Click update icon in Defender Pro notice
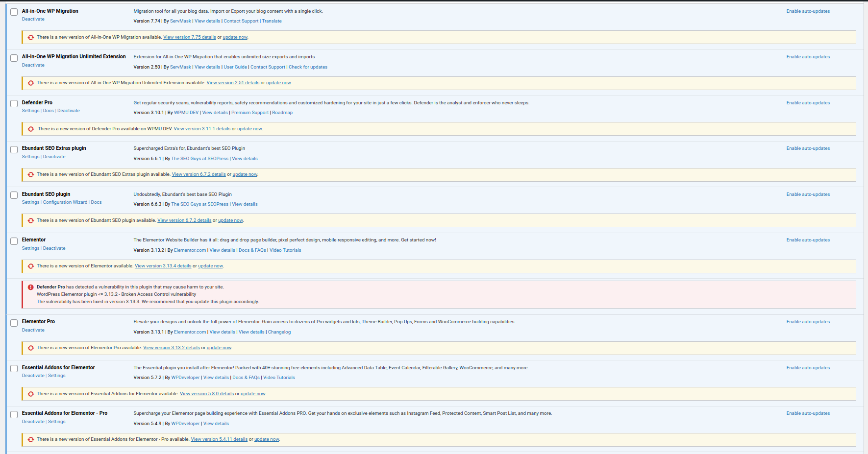 pos(31,129)
